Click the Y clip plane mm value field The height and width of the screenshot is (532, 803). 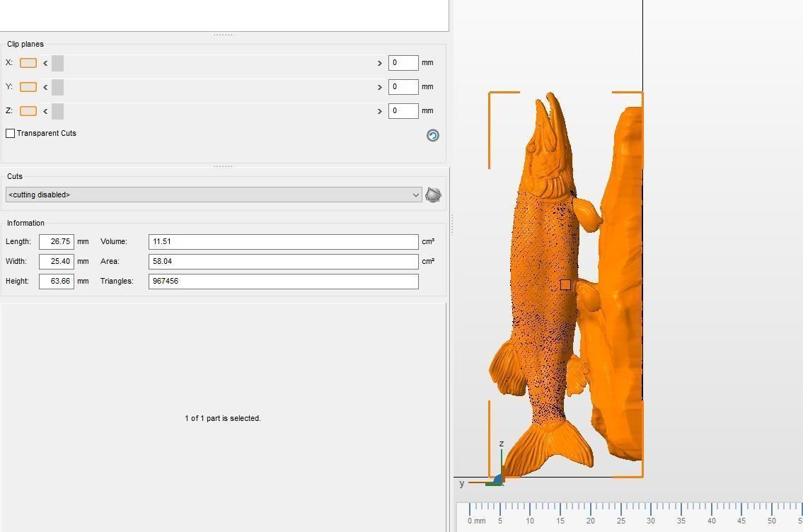(403, 87)
